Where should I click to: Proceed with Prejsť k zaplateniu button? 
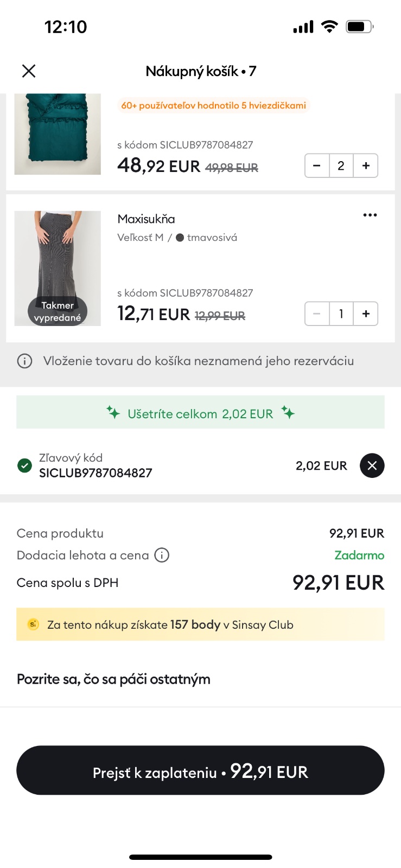tap(200, 770)
